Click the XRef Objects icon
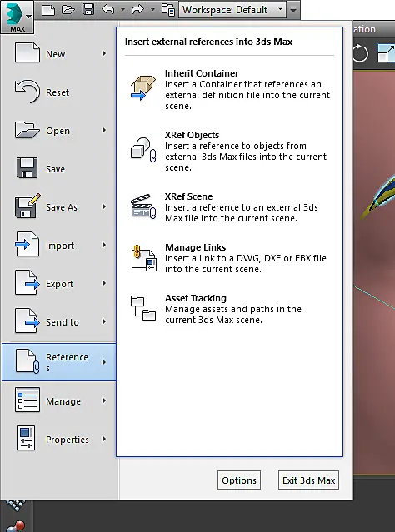 tap(143, 150)
